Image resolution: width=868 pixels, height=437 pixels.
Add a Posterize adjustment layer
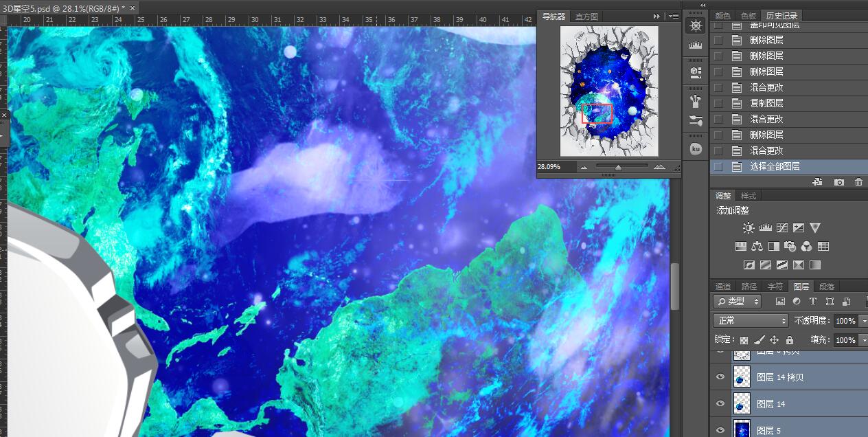click(766, 265)
